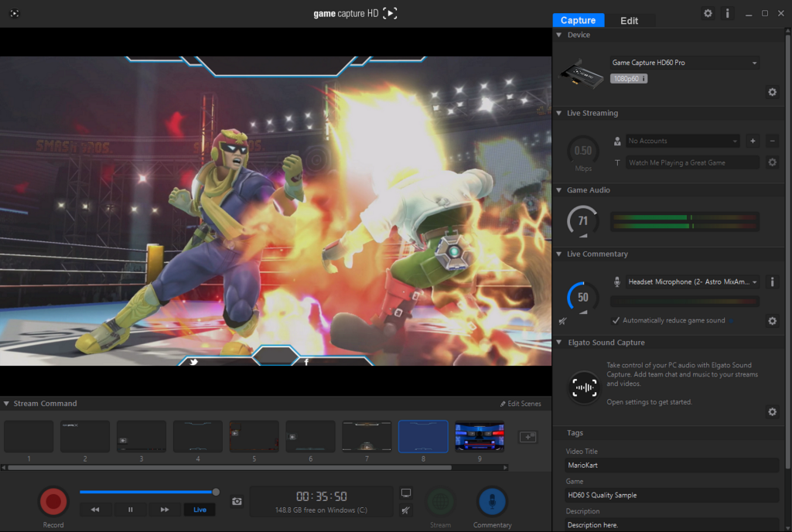Open Elgato Sound Capture settings gear
Image resolution: width=792 pixels, height=532 pixels.
(773, 412)
